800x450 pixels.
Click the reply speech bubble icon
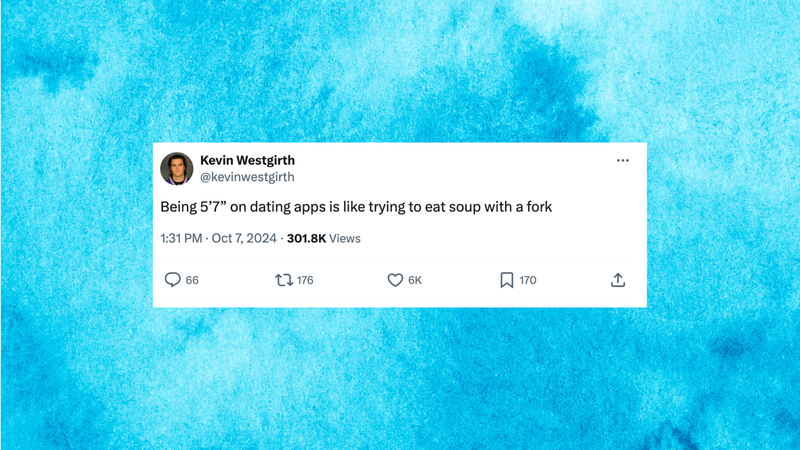point(172,280)
